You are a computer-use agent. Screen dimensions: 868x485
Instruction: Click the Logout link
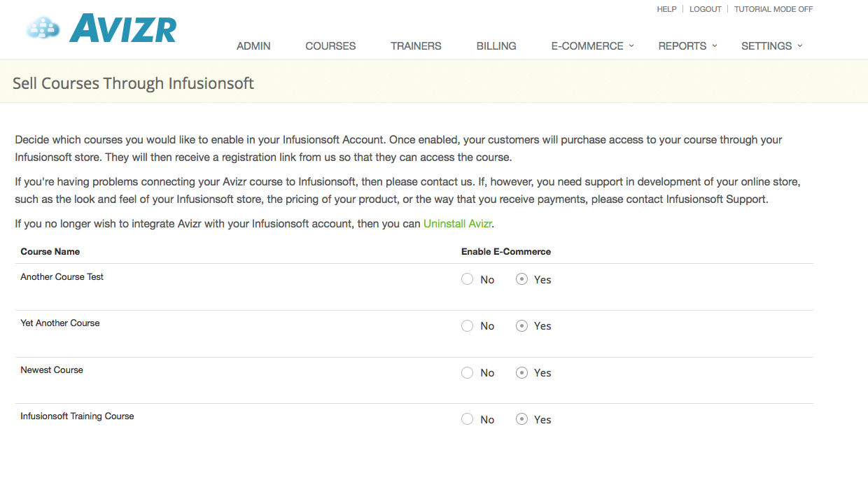[x=705, y=9]
